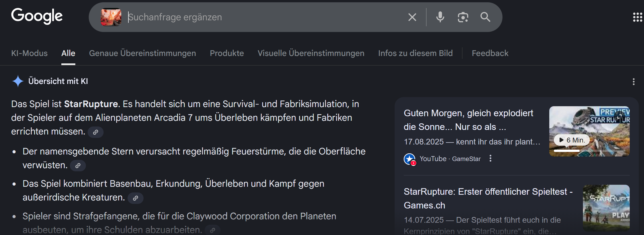The image size is (644, 235).
Task: Select Genaue Übereinstimmungen tab
Action: 142,53
